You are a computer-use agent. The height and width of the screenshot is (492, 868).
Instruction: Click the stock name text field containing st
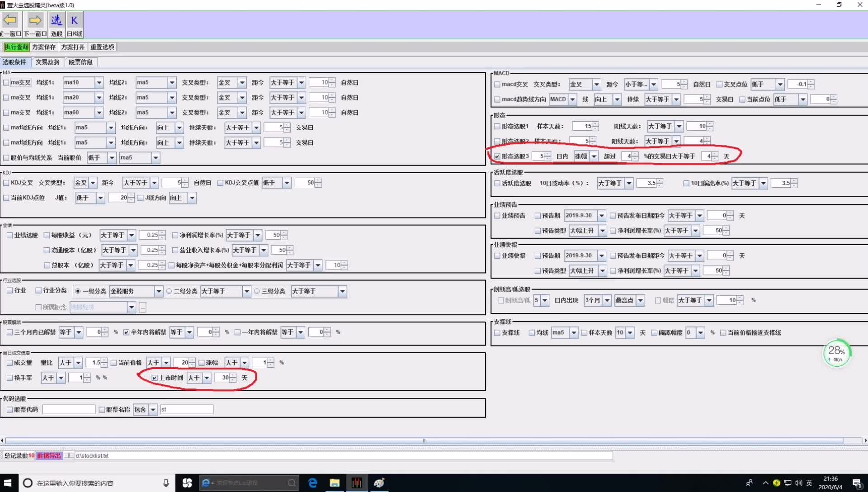[x=186, y=410]
